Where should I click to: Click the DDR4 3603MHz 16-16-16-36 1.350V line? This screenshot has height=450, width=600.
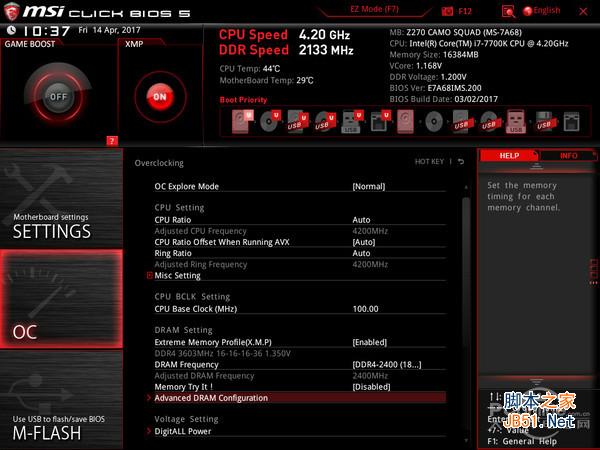tap(222, 353)
